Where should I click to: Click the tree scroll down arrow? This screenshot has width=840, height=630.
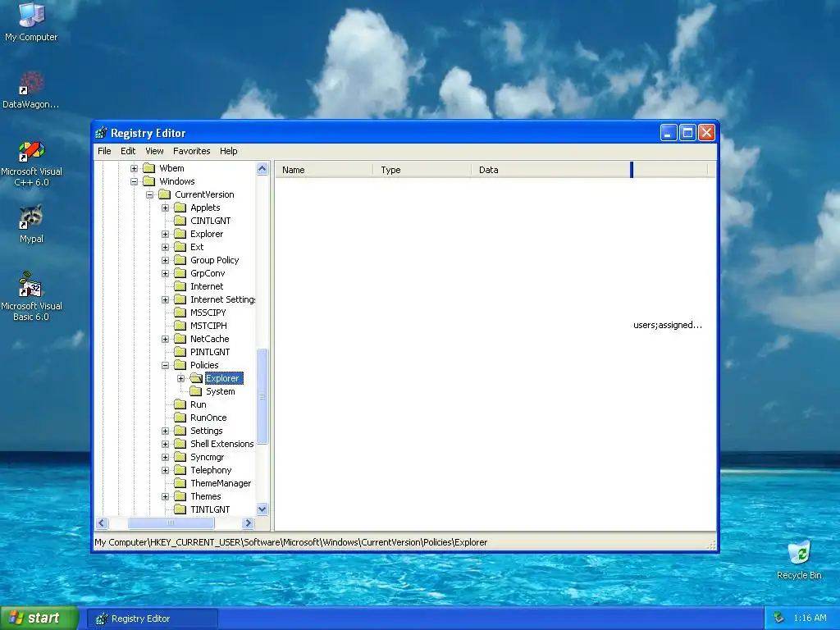(x=262, y=509)
